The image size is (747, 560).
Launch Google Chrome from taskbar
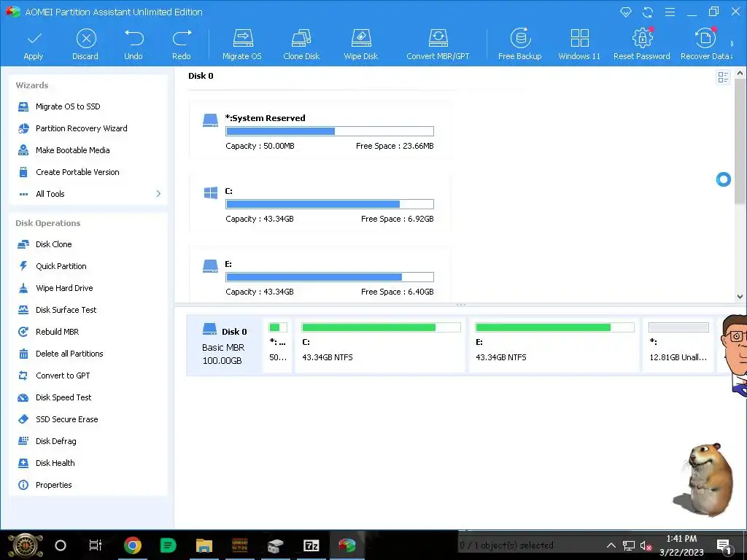coord(133,545)
